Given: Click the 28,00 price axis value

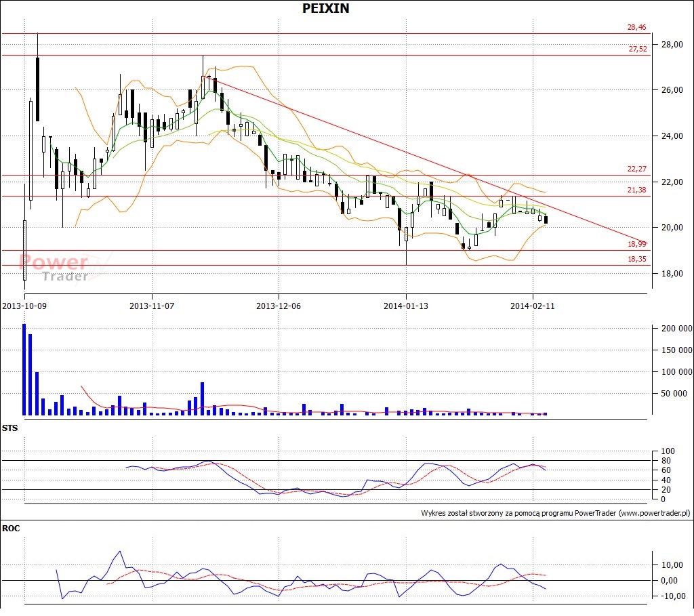Looking at the screenshot, I should [x=672, y=45].
